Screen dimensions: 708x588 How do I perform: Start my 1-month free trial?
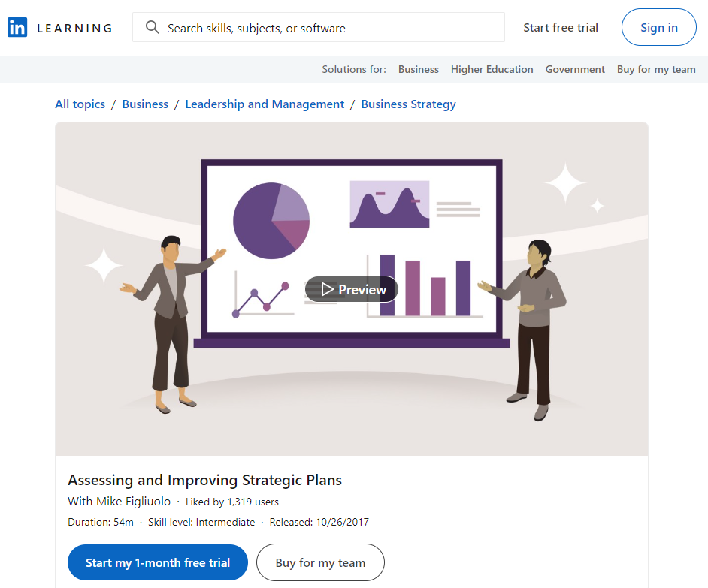pyautogui.click(x=158, y=562)
